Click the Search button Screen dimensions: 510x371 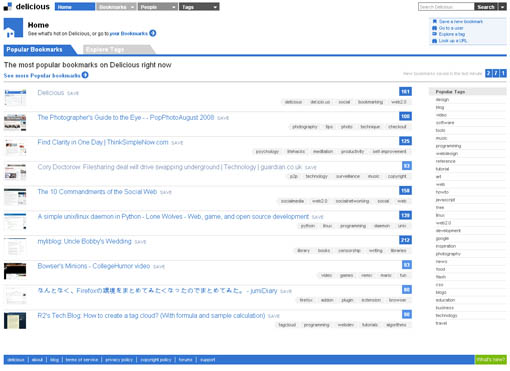click(x=486, y=7)
